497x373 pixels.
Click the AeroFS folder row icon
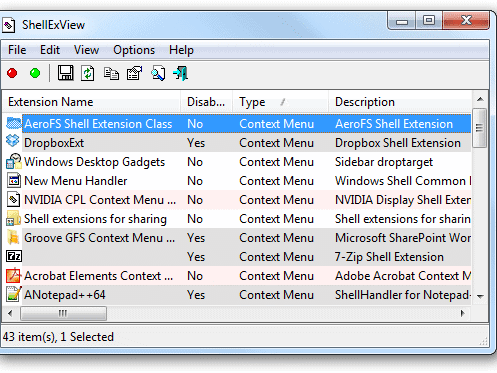coord(14,124)
